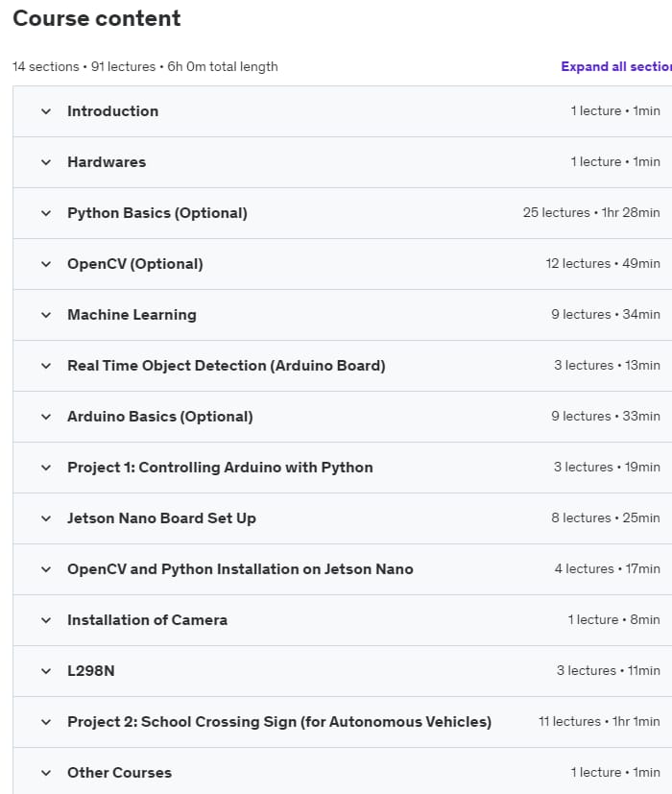
Task: Expand Project 1 section chevron
Action: click(x=46, y=468)
